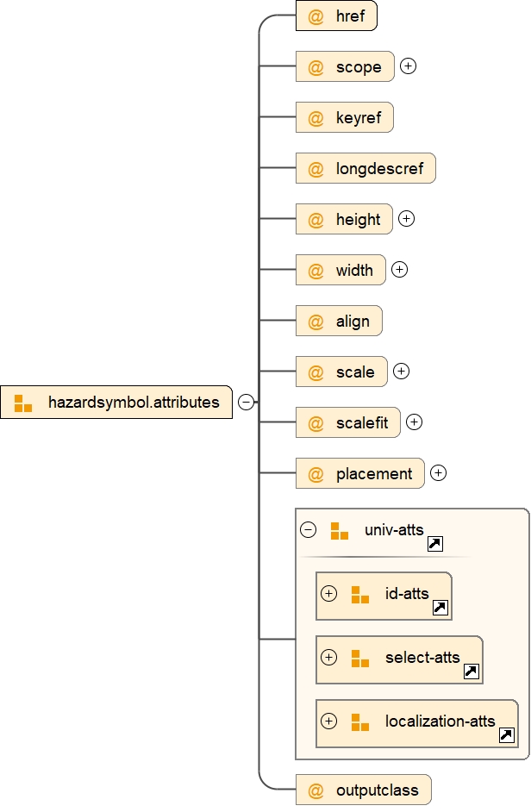Select the align attribute label
The image size is (531, 812).
(353, 322)
